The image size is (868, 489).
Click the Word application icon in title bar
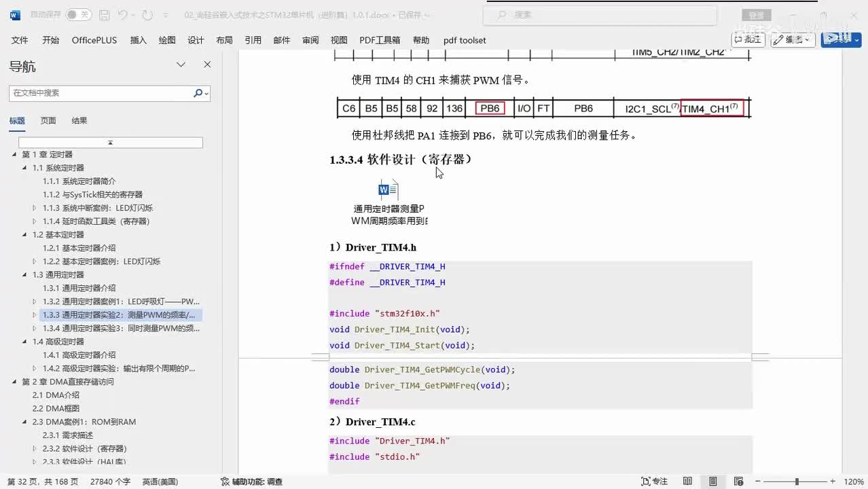(15, 14)
